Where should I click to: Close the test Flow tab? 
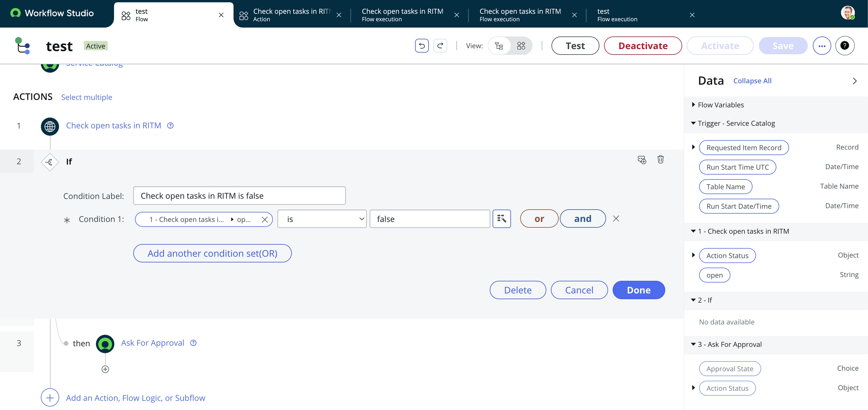click(221, 15)
